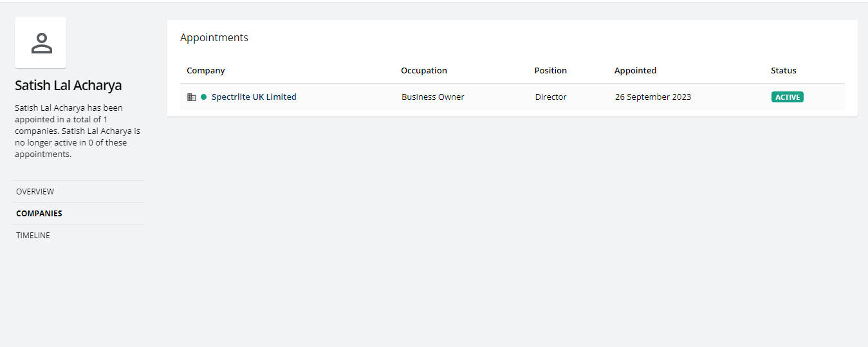Screen dimensions: 868x347
Task: Click the Occupation column header
Action: click(423, 71)
